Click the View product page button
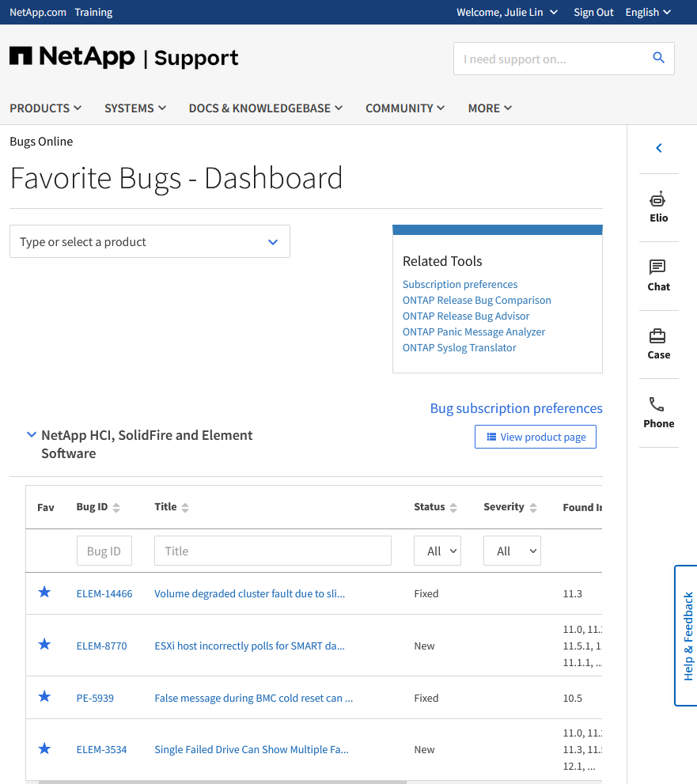Image resolution: width=697 pixels, height=784 pixels. (536, 437)
